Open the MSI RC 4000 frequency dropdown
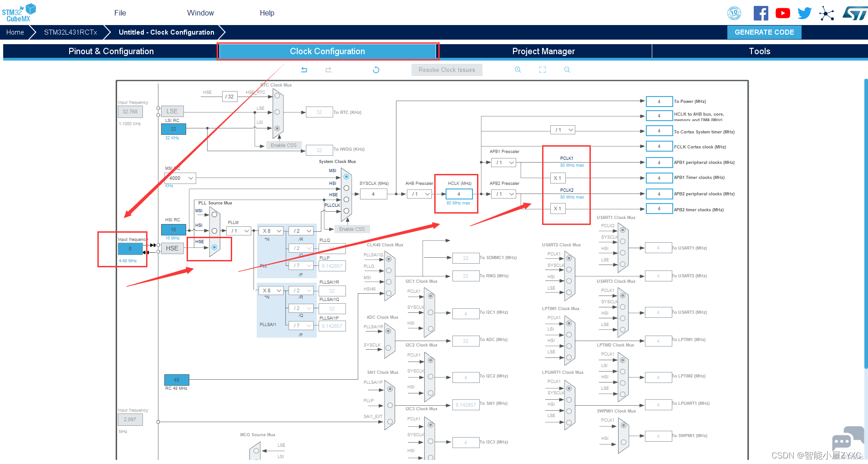This screenshot has height=464, width=868. coord(180,178)
